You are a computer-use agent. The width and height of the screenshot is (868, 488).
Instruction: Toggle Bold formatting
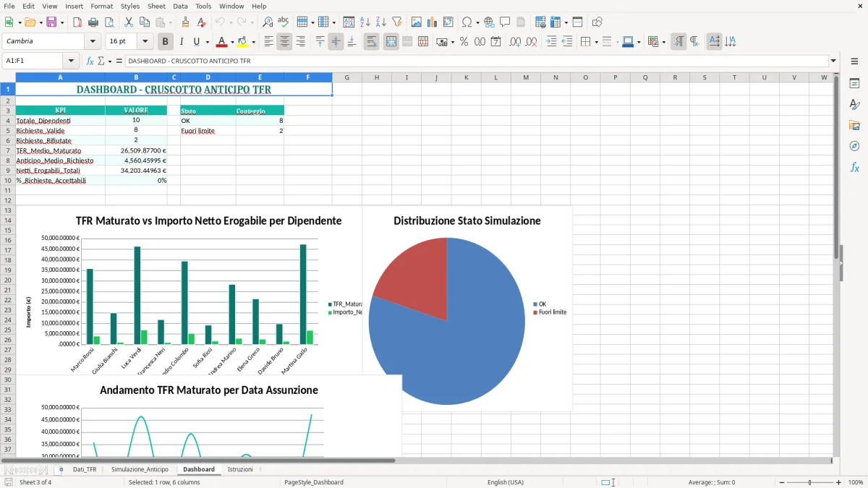(x=166, y=42)
